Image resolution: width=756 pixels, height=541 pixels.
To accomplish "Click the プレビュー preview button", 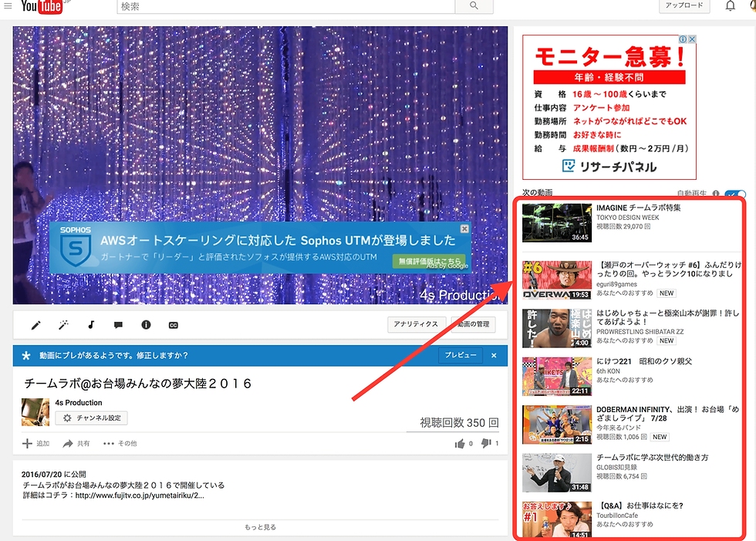I will (x=461, y=355).
